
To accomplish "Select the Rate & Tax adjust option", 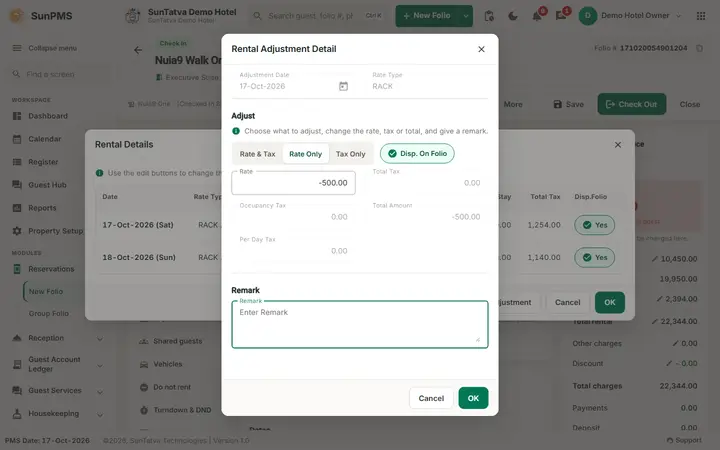I will tap(257, 154).
